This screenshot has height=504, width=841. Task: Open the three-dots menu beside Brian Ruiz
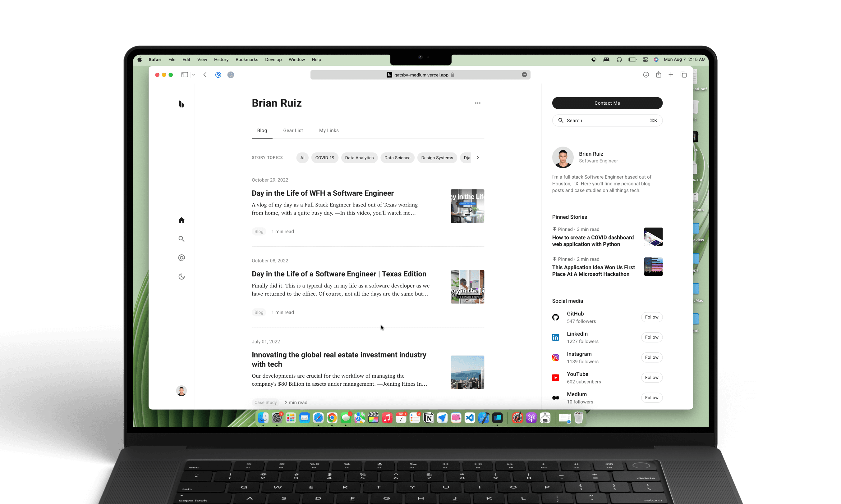(x=477, y=103)
